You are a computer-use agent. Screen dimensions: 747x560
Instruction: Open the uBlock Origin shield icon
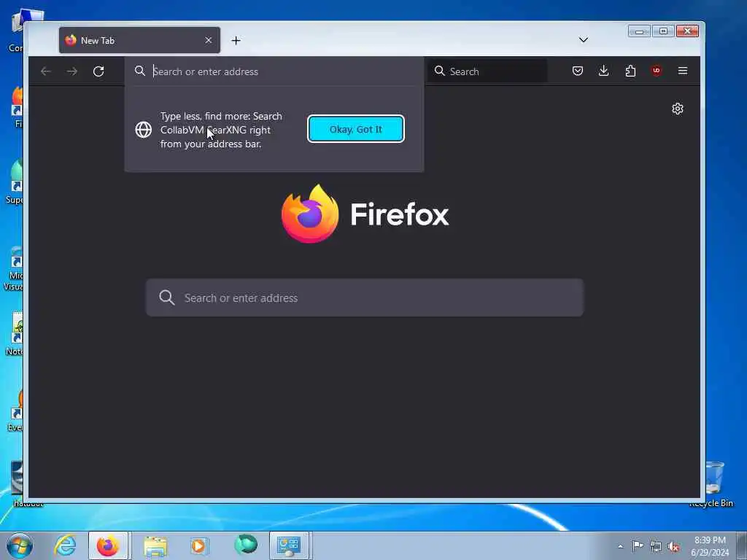[x=657, y=71]
